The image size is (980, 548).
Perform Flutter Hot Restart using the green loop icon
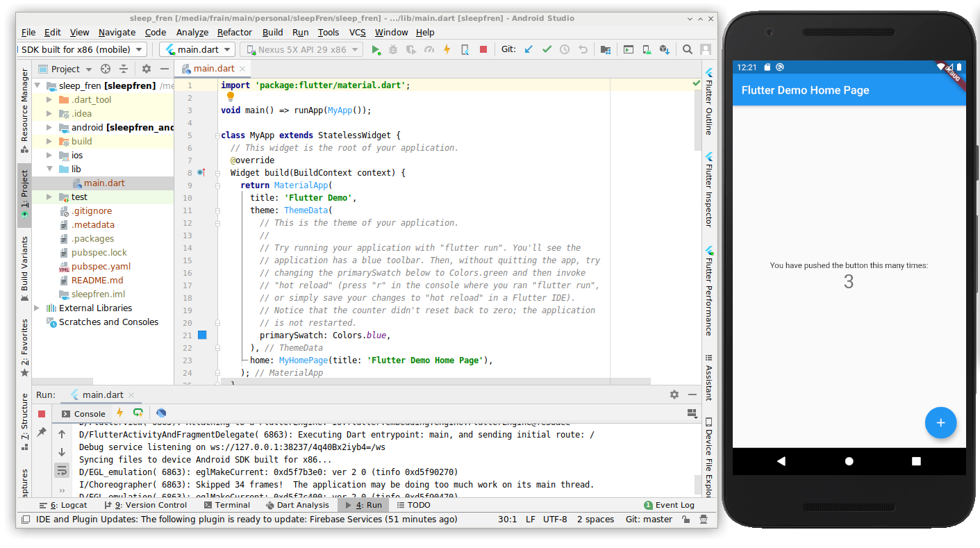(x=139, y=413)
